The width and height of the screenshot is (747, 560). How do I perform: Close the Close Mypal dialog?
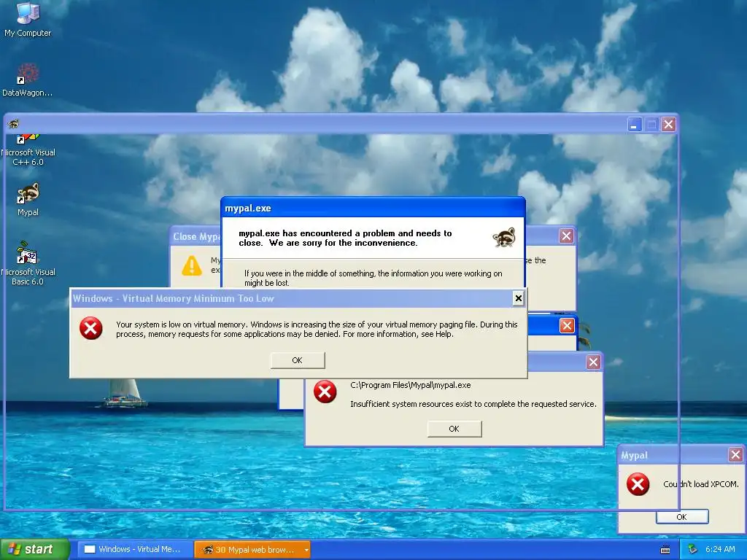(566, 236)
